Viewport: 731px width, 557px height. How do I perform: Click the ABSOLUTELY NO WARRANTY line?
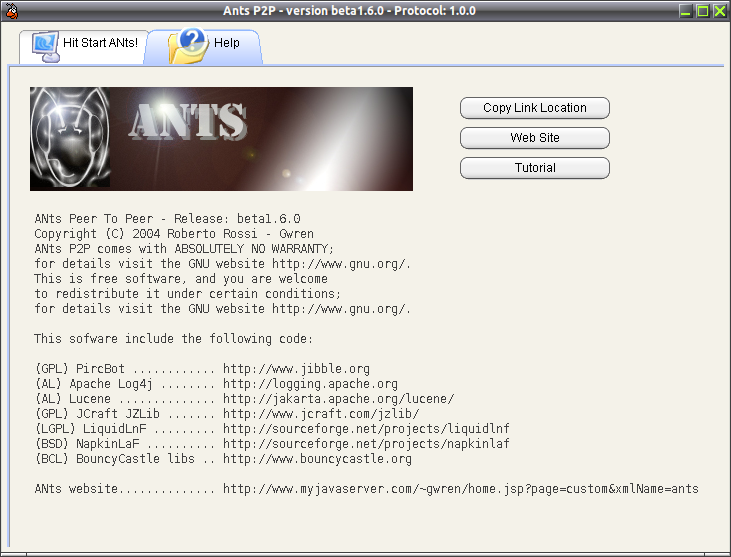coord(184,248)
